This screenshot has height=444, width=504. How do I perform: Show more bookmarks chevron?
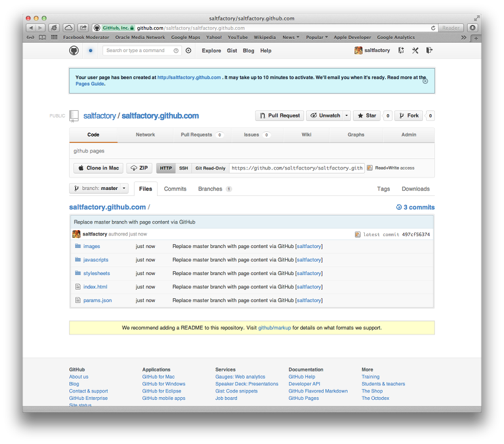464,38
